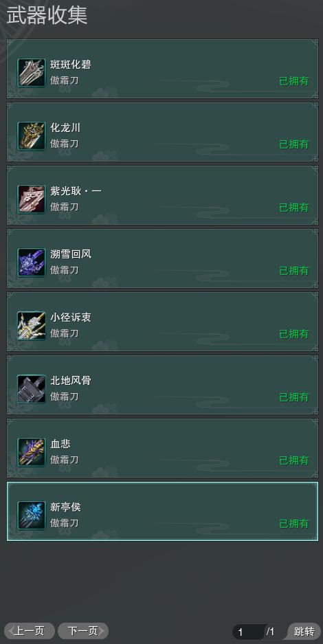Image resolution: width=323 pixels, height=644 pixels.
Task: Select the 新亭侯 blue blade icon
Action: (x=31, y=515)
